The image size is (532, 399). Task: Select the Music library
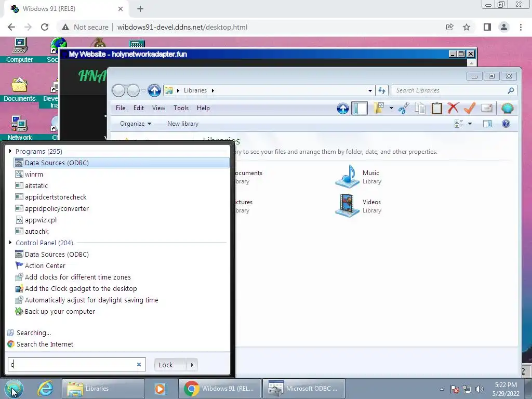(x=358, y=177)
